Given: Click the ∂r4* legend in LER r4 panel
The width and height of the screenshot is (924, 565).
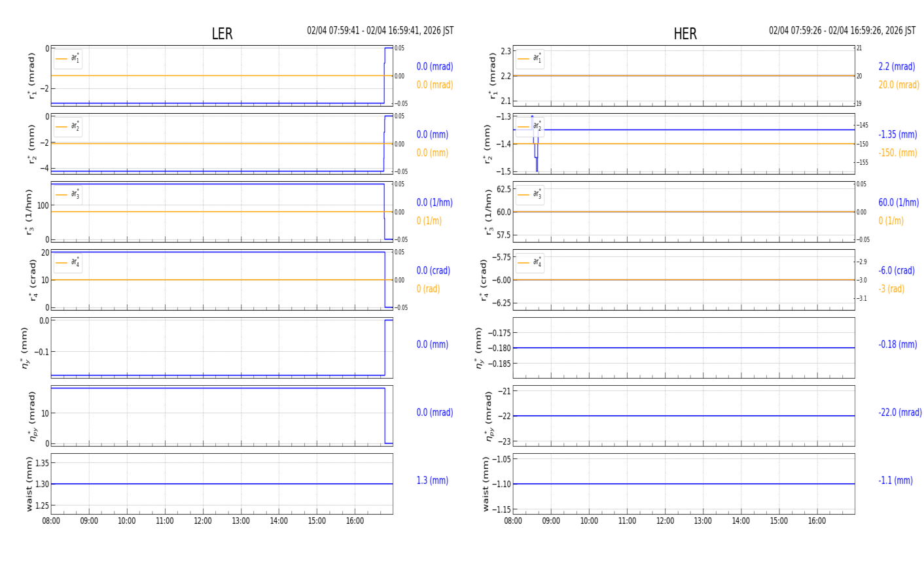Looking at the screenshot, I should [68, 263].
